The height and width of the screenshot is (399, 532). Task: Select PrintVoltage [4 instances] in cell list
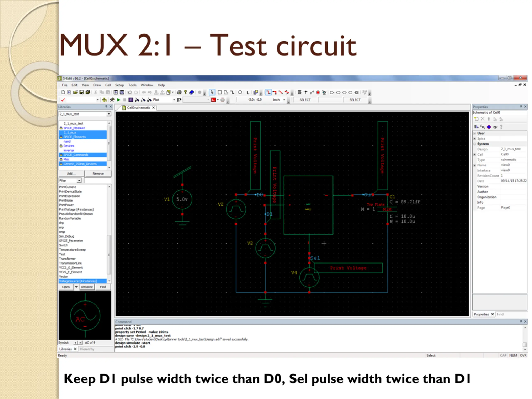(76, 209)
